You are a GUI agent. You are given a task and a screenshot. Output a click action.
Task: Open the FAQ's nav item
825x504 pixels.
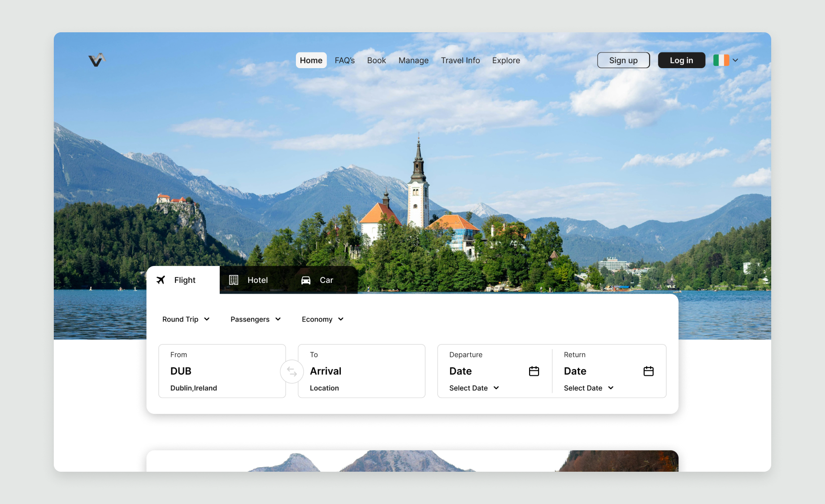coord(345,60)
